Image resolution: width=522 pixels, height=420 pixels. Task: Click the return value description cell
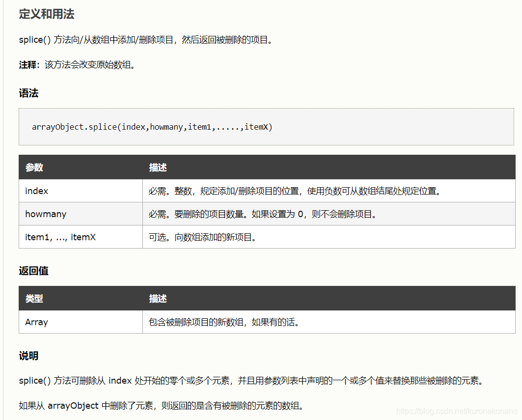pyautogui.click(x=223, y=322)
